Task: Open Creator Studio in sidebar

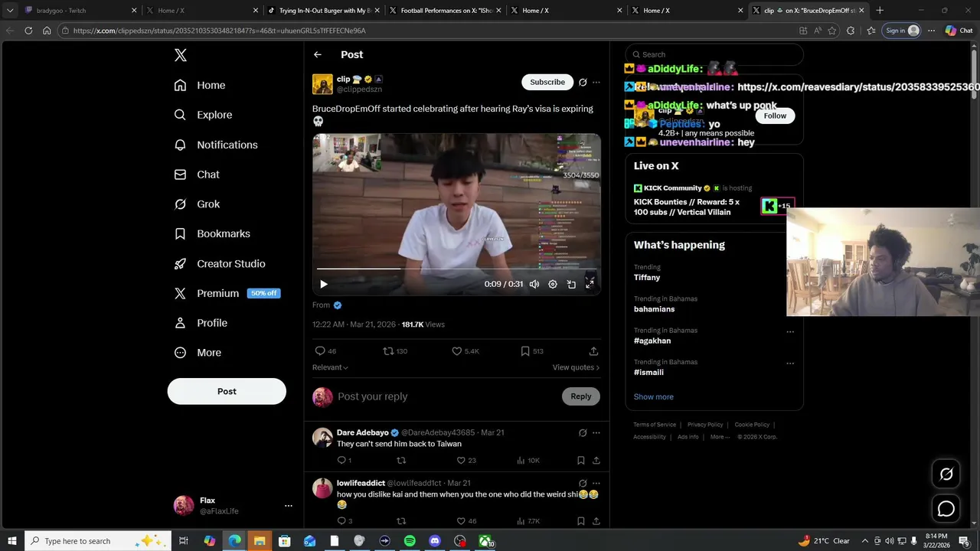Action: 220,263
